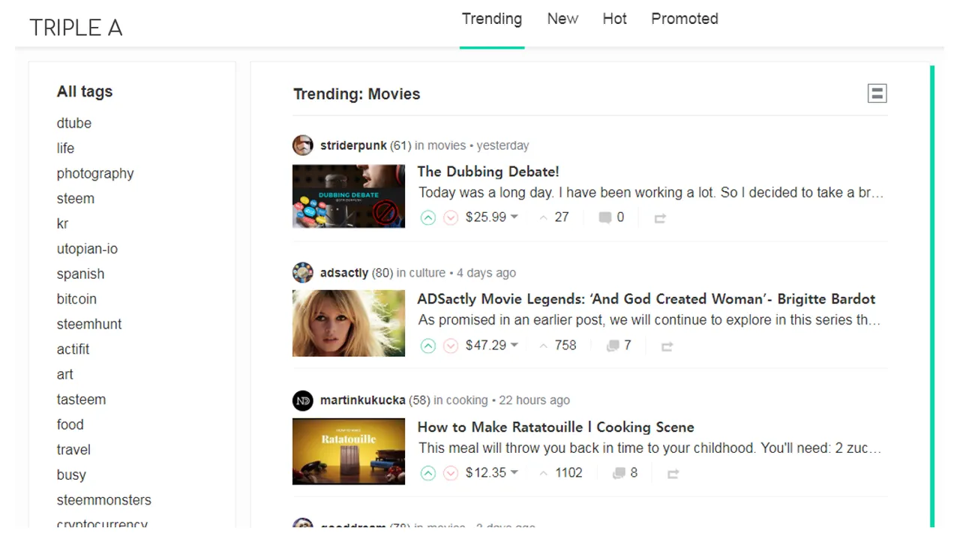Read the 'Today was a long day' excerpt
This screenshot has height=560, width=960.
651,193
